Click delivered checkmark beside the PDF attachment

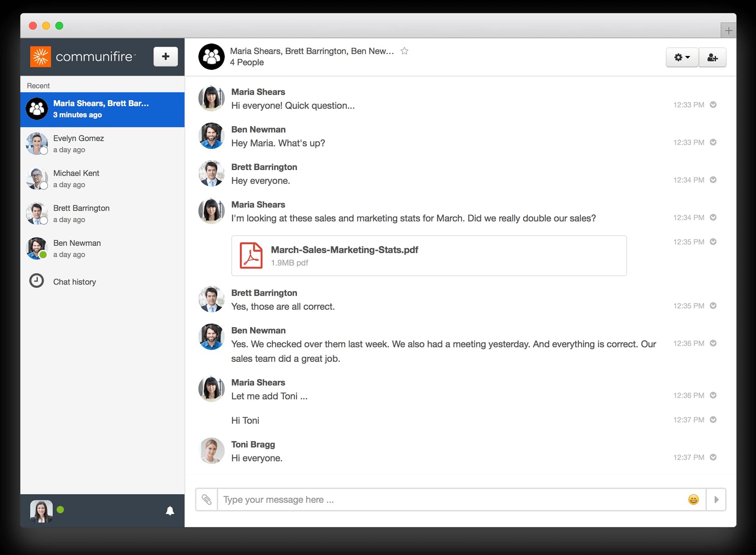coord(713,242)
